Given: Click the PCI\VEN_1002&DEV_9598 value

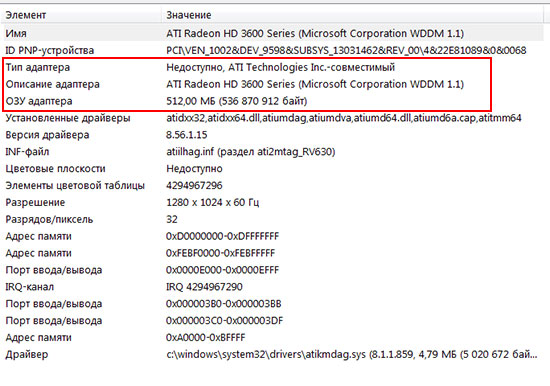Looking at the screenshot, I should (x=346, y=51).
